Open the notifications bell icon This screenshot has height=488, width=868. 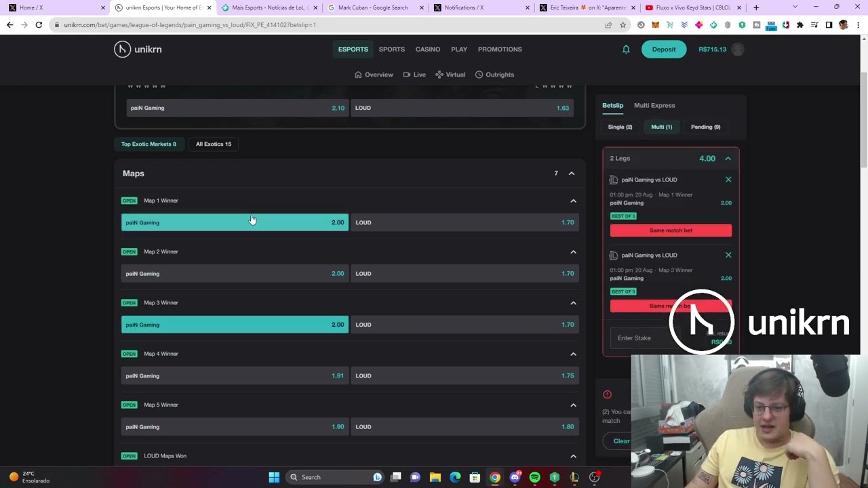pyautogui.click(x=626, y=49)
